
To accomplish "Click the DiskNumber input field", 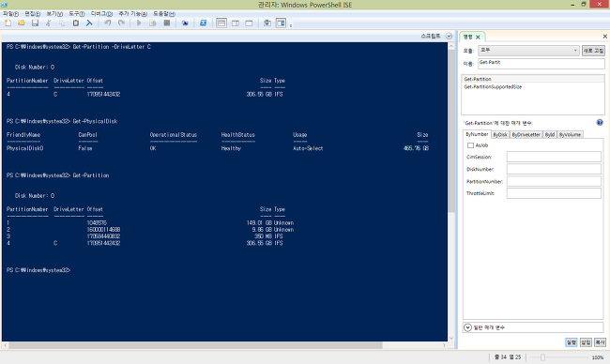I will (x=554, y=169).
